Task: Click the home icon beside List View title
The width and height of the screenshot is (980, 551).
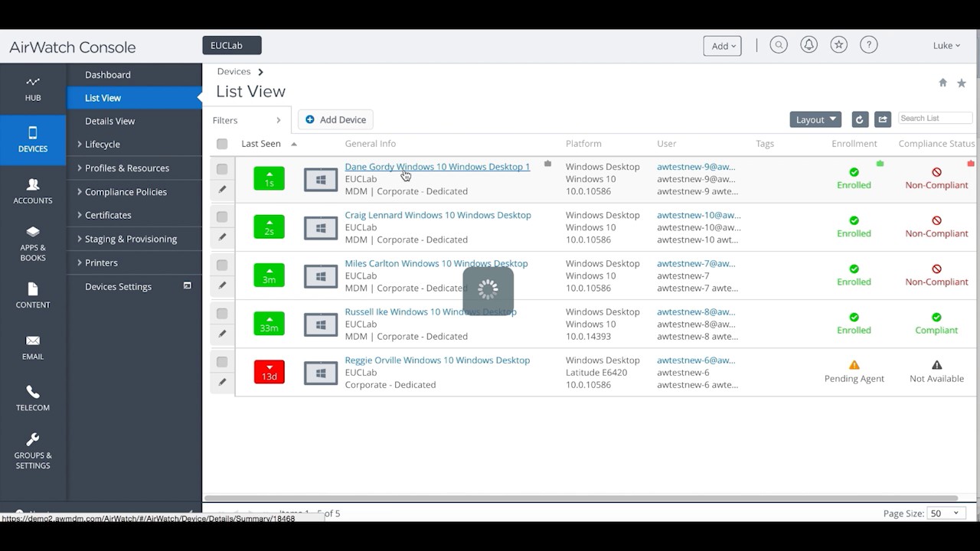Action: 943,83
